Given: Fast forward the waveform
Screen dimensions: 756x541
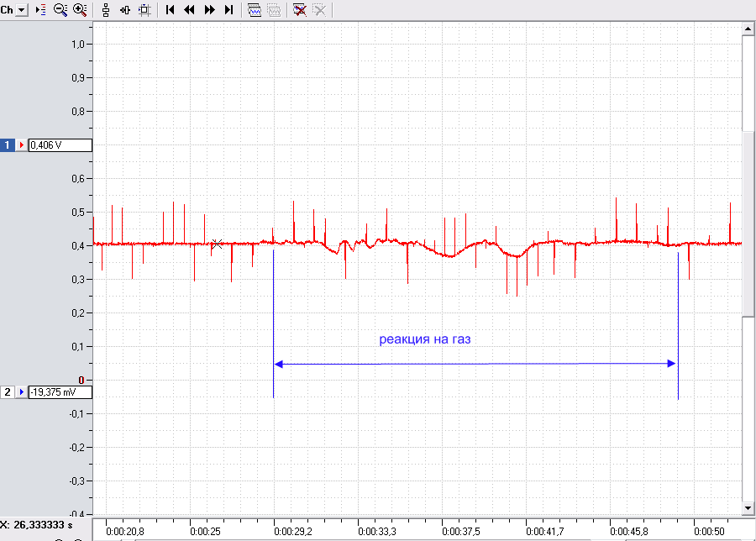Looking at the screenshot, I should click(x=209, y=9).
